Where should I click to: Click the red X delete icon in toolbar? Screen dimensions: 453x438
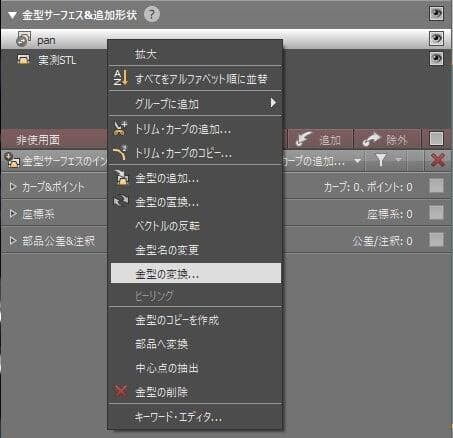coord(437,161)
